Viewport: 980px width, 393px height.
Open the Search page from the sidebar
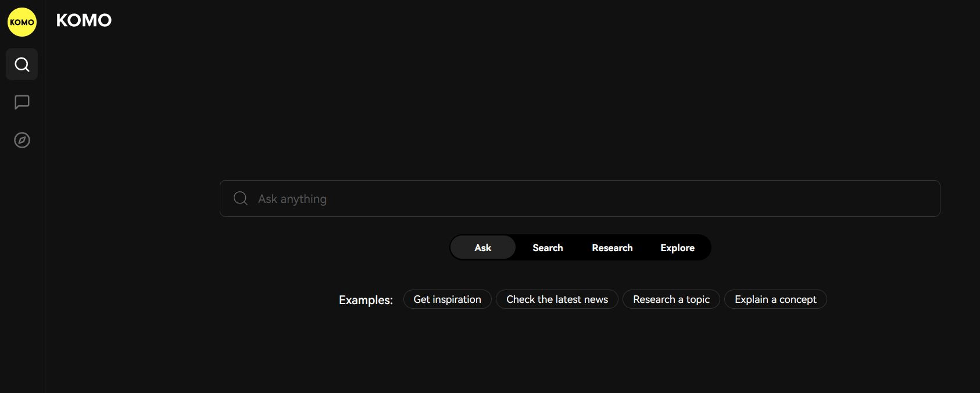(22, 65)
